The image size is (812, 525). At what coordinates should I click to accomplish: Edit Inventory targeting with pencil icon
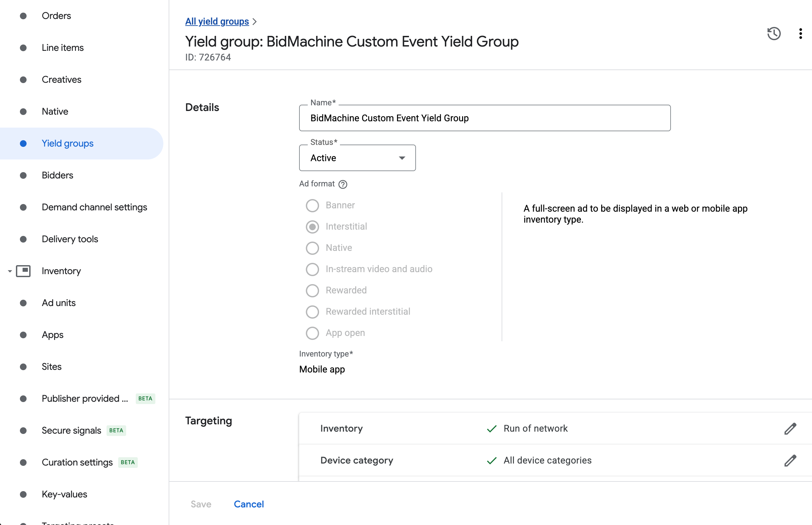(x=790, y=429)
